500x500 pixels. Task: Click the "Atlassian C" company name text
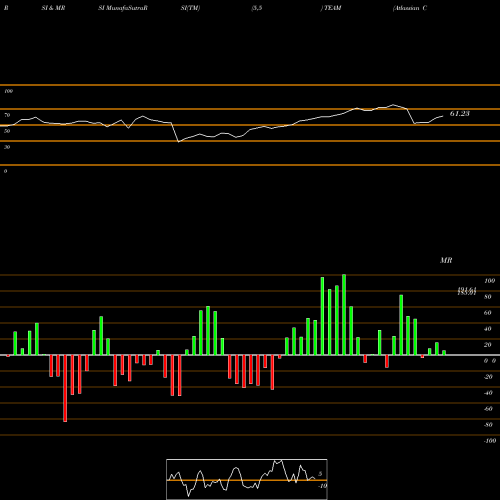coord(410,8)
